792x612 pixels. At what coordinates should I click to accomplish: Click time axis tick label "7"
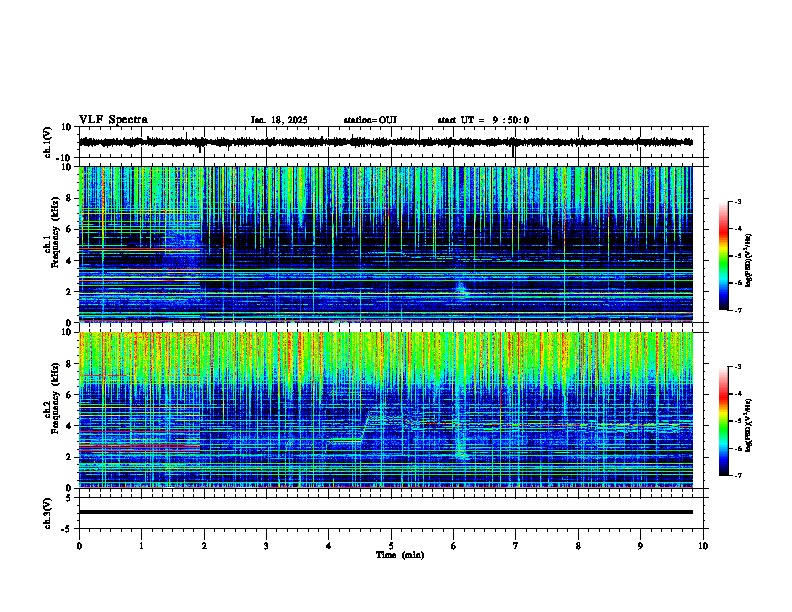click(516, 546)
